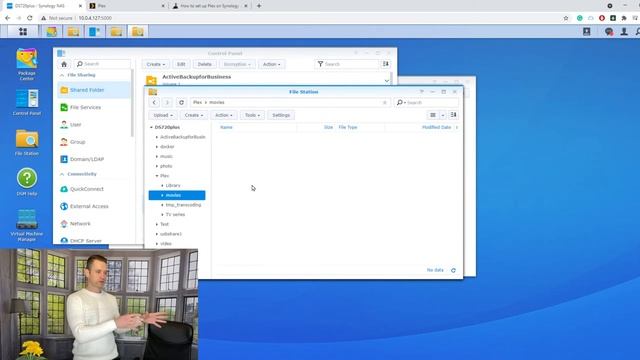Click Delete button in Control Panel
The width and height of the screenshot is (640, 360).
click(x=204, y=64)
